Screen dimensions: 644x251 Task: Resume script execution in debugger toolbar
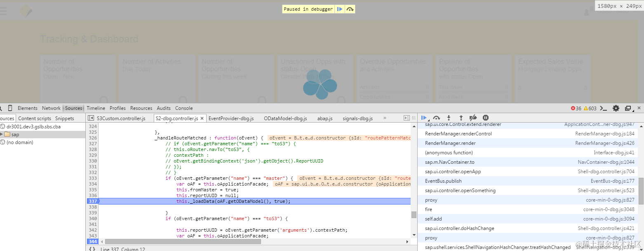point(424,118)
